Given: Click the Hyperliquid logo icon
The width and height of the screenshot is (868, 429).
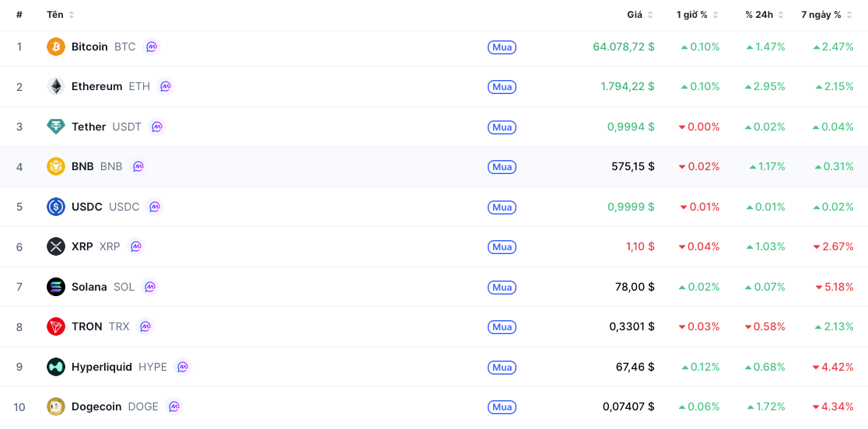Looking at the screenshot, I should (x=56, y=367).
